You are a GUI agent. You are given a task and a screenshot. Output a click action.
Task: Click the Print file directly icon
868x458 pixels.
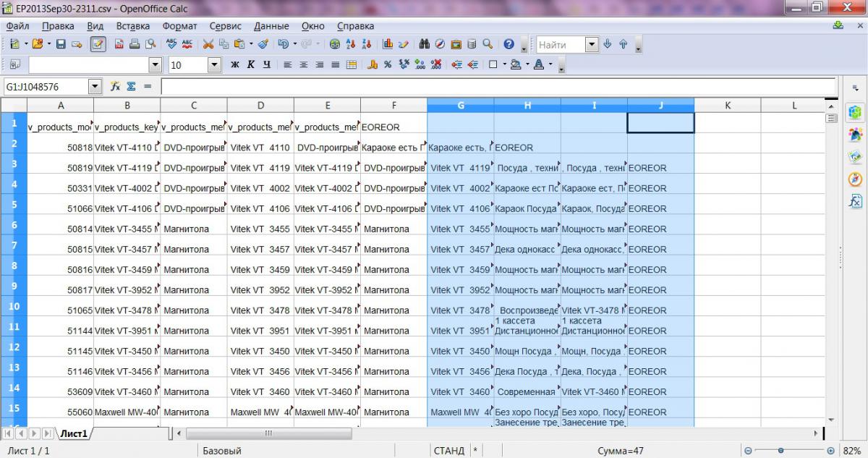(135, 44)
